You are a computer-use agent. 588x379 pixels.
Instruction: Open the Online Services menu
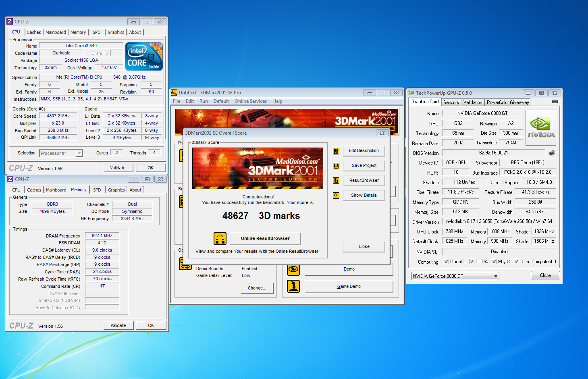[x=251, y=101]
